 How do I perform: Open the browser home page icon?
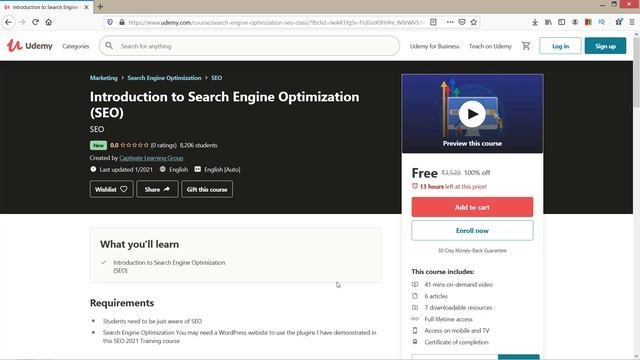(49, 22)
